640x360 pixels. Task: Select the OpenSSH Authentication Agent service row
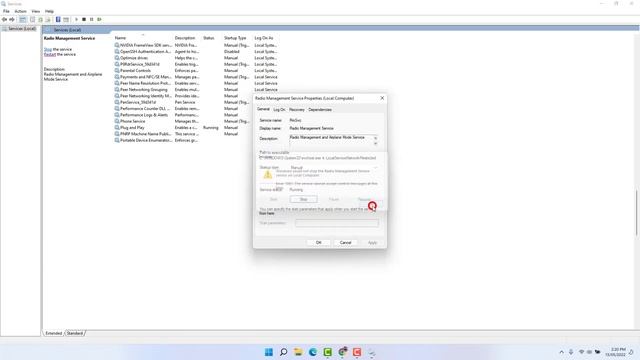point(196,52)
